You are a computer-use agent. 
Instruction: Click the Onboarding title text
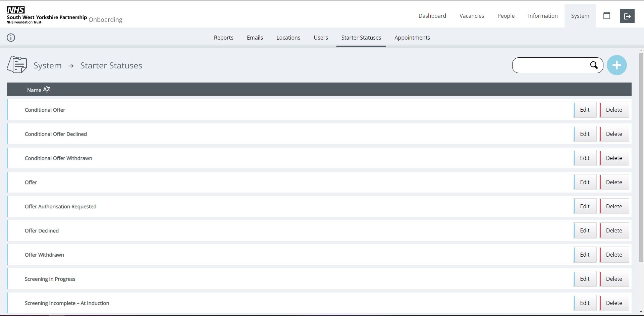pos(106,20)
